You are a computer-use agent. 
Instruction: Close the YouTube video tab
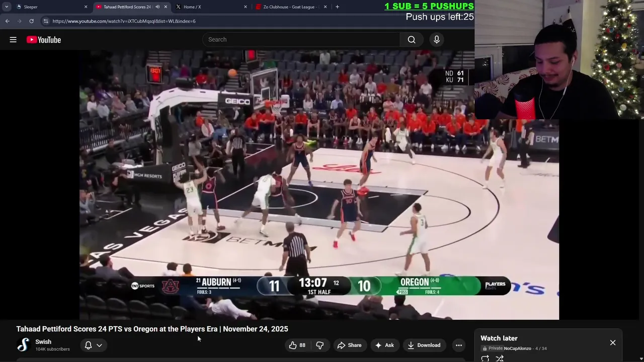(166, 7)
